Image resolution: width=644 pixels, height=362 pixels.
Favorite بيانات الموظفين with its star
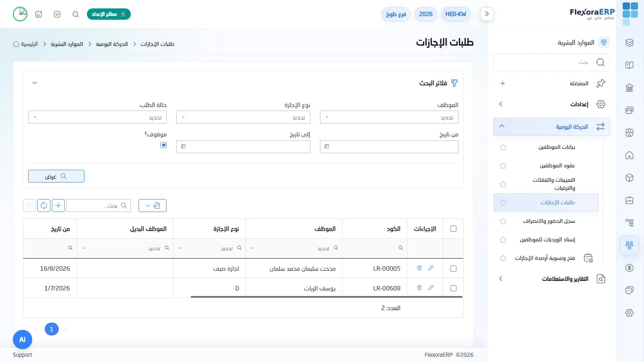pos(503,147)
